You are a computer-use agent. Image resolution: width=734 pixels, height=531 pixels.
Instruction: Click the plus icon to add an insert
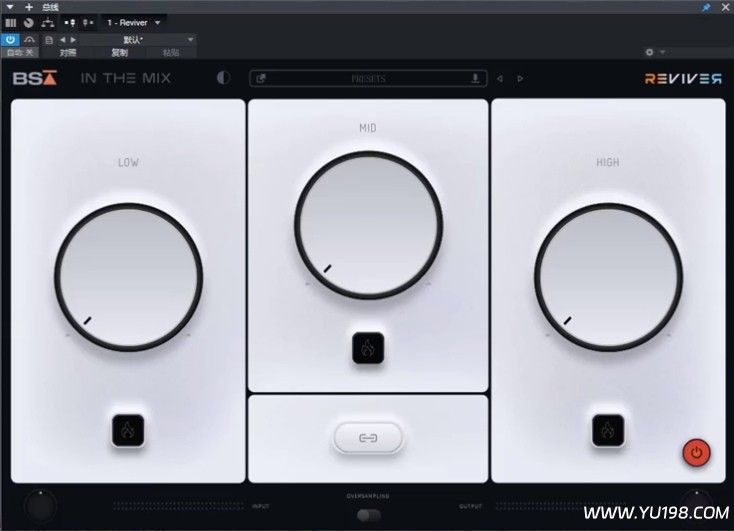(29, 7)
